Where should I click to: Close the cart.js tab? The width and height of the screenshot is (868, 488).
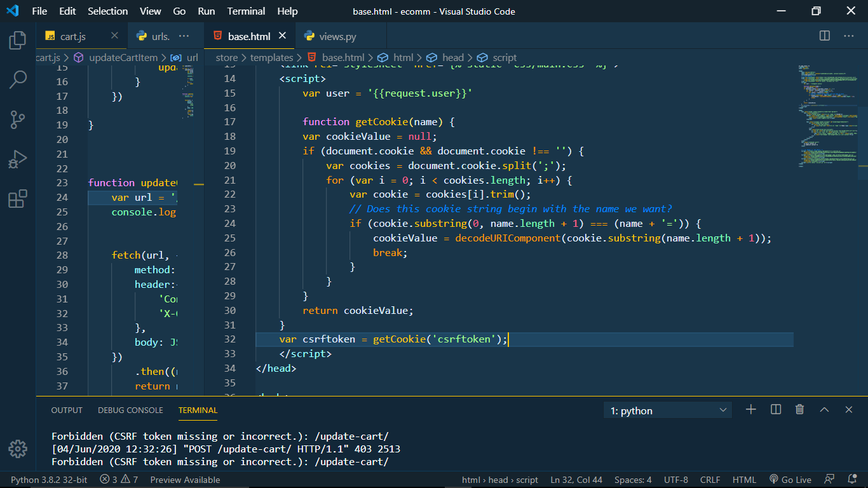tap(114, 36)
